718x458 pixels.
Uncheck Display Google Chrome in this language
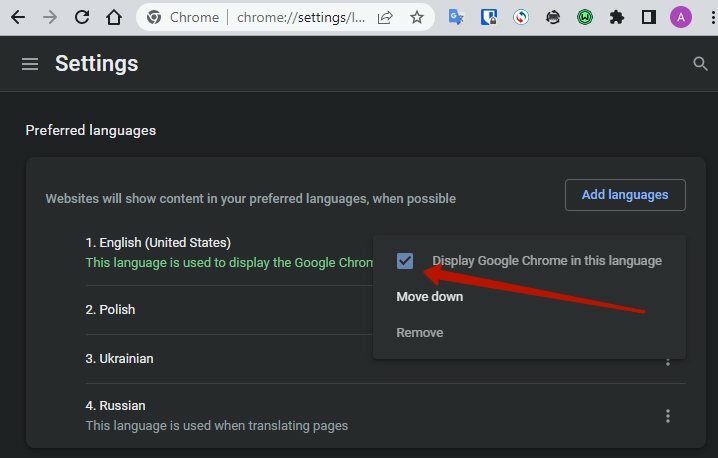click(405, 261)
